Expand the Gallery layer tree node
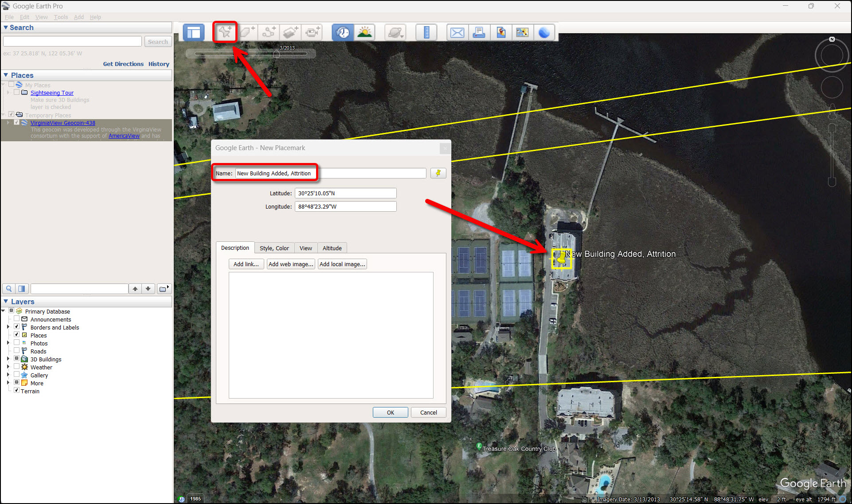The image size is (852, 504). pyautogui.click(x=8, y=375)
